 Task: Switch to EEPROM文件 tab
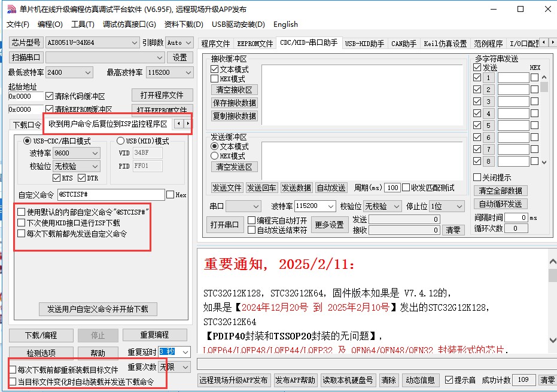coord(255,44)
